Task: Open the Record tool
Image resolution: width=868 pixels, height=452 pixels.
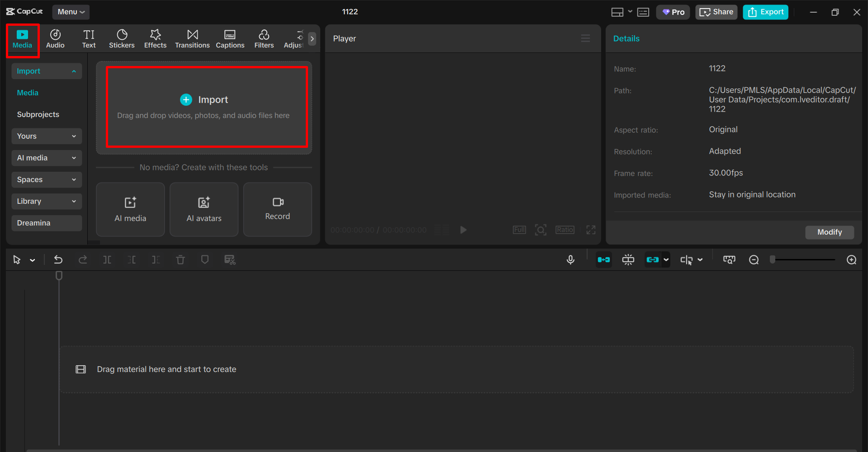Action: [277, 209]
